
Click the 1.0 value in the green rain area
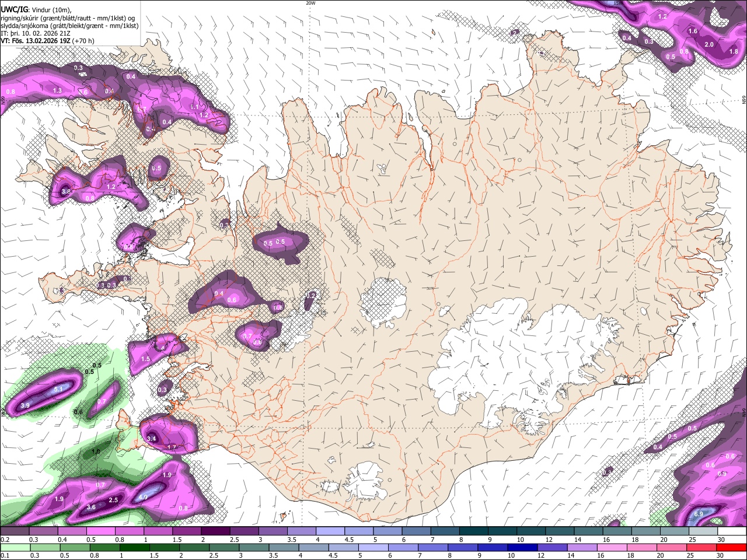click(96, 452)
